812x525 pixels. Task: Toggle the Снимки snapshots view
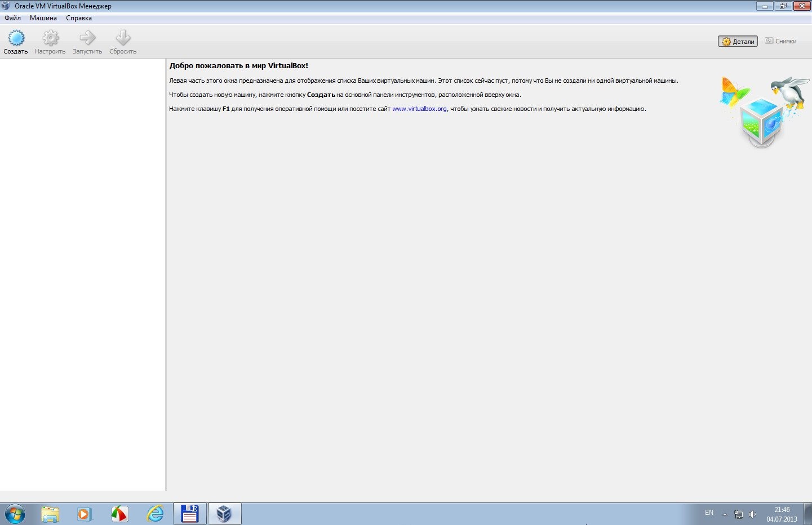[x=780, y=41]
